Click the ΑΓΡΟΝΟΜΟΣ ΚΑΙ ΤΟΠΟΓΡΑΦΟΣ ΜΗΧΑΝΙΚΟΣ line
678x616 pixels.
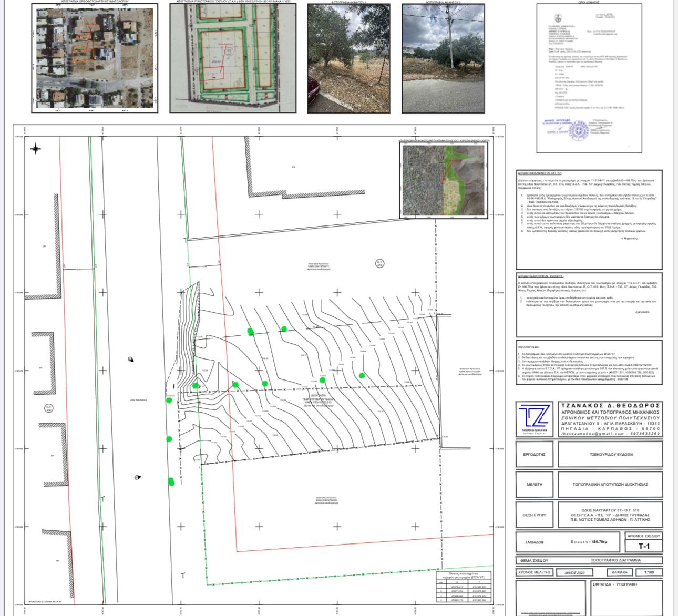click(610, 413)
